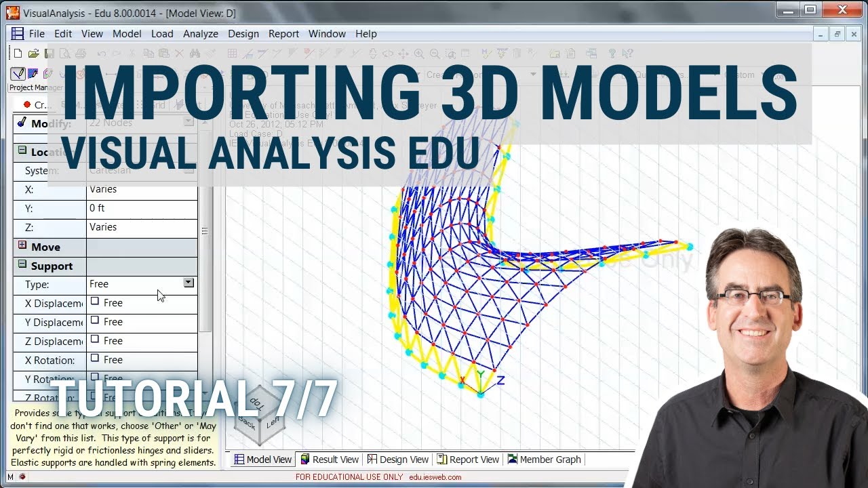Open the Load menu
868x488 pixels.
coord(162,34)
